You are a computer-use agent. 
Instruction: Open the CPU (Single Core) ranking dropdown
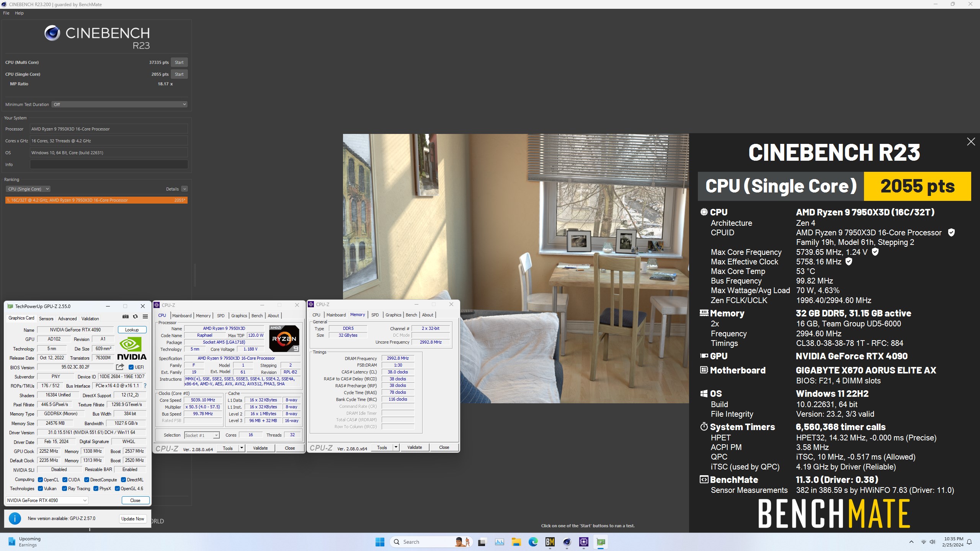coord(28,189)
